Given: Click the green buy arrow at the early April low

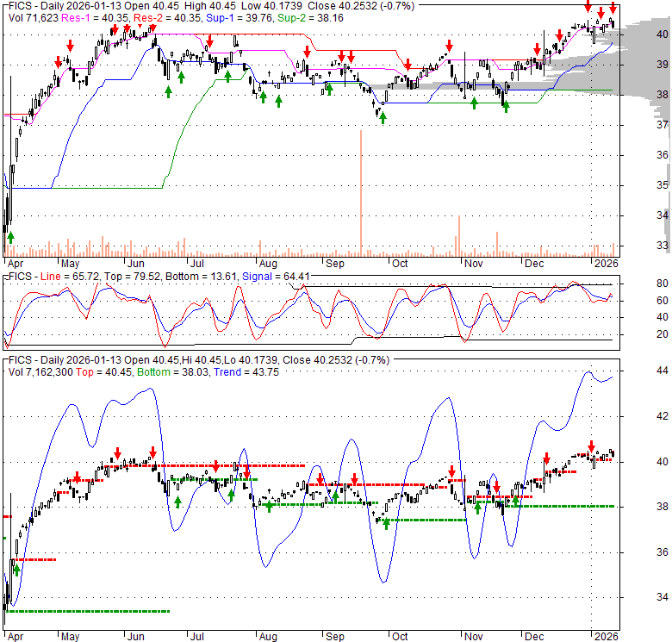Looking at the screenshot, I should 11,236.
